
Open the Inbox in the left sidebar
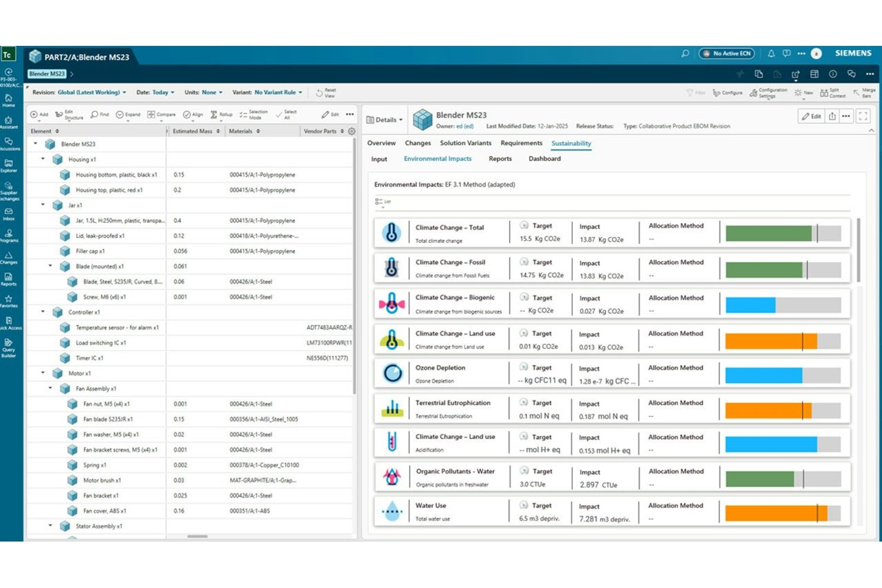(x=8, y=214)
